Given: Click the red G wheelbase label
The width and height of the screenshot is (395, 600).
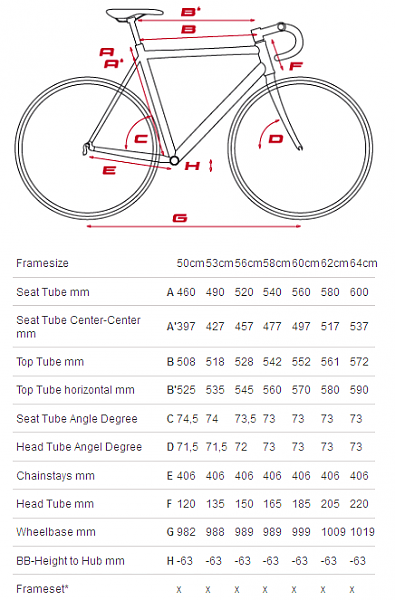Looking at the screenshot, I should click(x=180, y=218).
